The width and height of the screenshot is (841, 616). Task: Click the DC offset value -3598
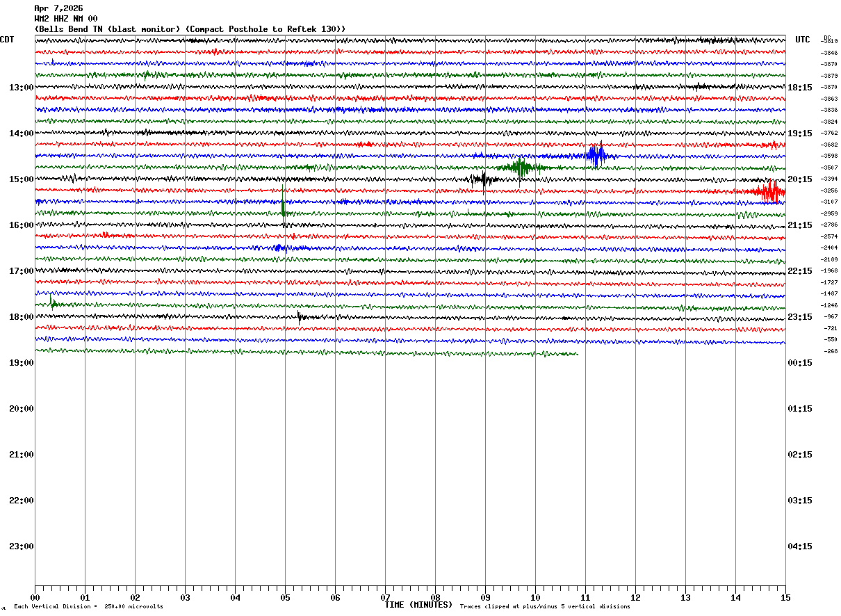tap(830, 156)
